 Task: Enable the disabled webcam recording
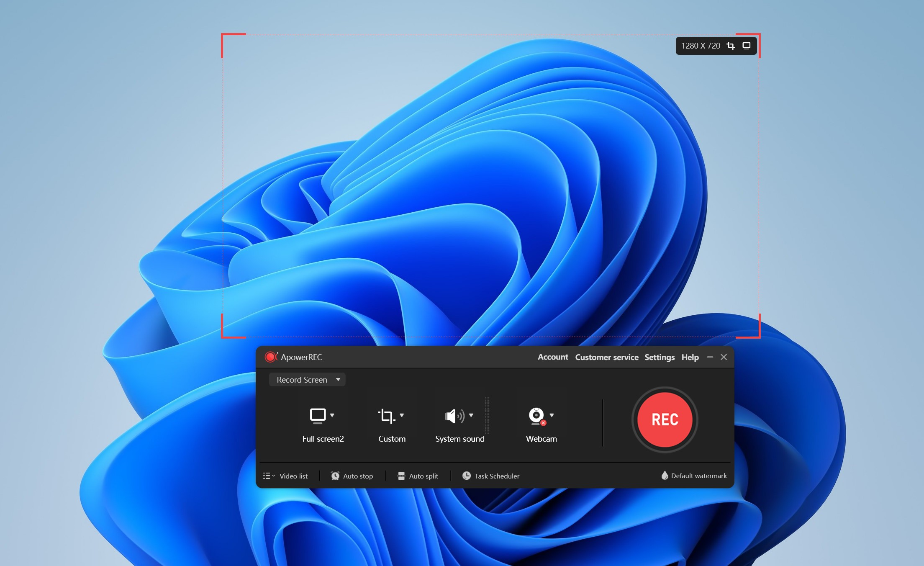537,415
